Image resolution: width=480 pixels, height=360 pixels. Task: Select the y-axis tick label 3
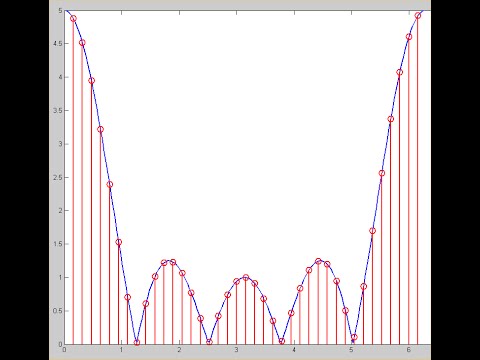(60, 144)
